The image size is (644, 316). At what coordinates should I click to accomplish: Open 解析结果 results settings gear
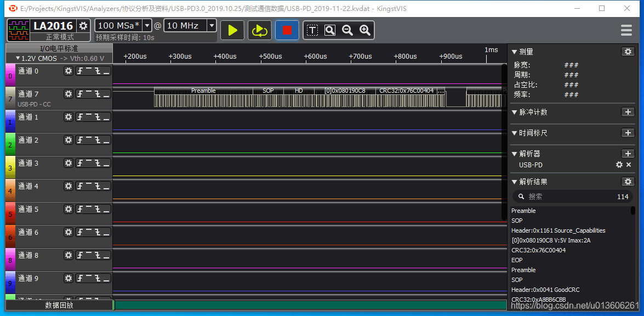click(627, 182)
